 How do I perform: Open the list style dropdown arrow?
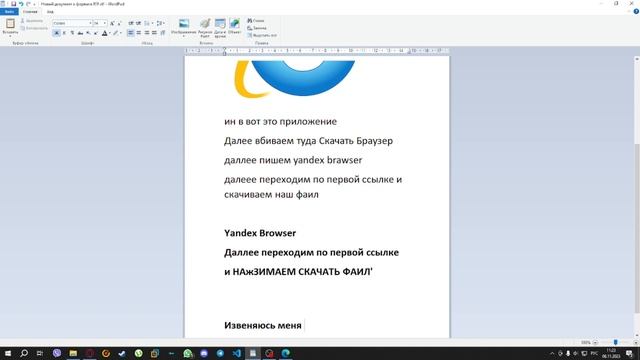(x=152, y=23)
